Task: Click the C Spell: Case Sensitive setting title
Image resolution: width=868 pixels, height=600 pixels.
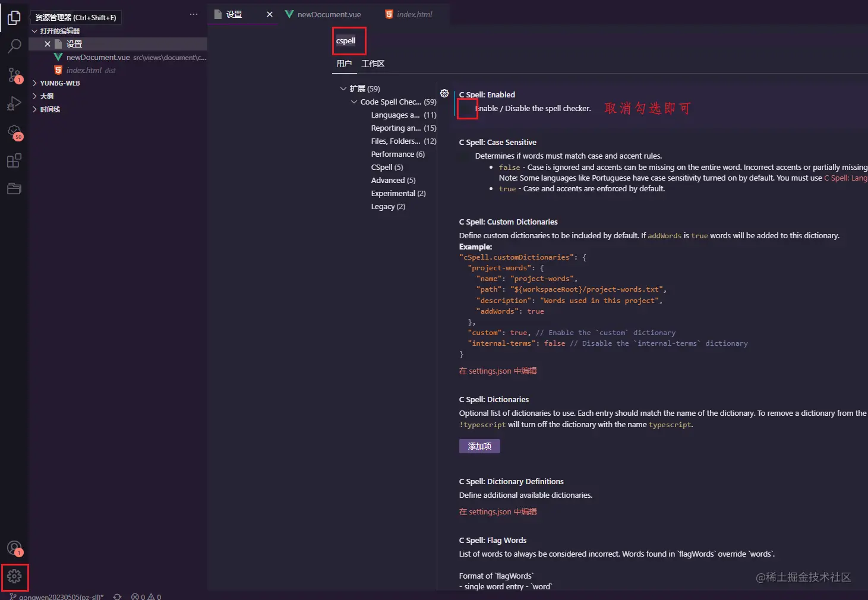Action: point(498,142)
